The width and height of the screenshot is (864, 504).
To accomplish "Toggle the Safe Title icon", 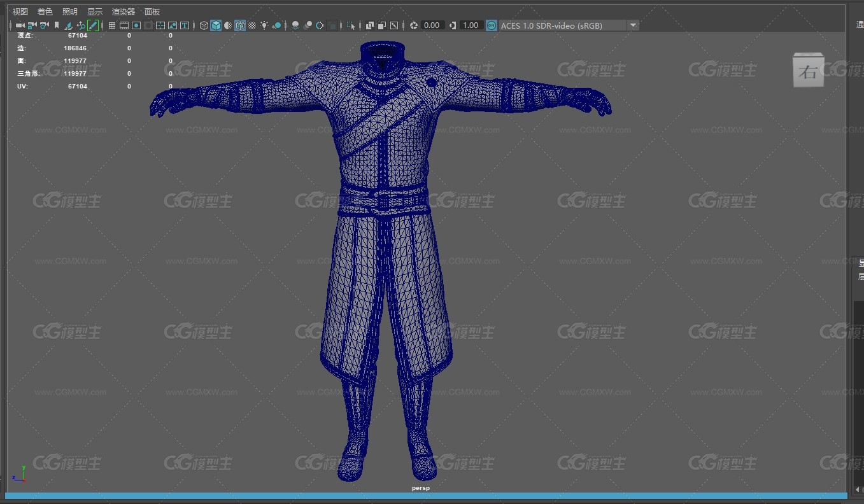I will click(184, 25).
